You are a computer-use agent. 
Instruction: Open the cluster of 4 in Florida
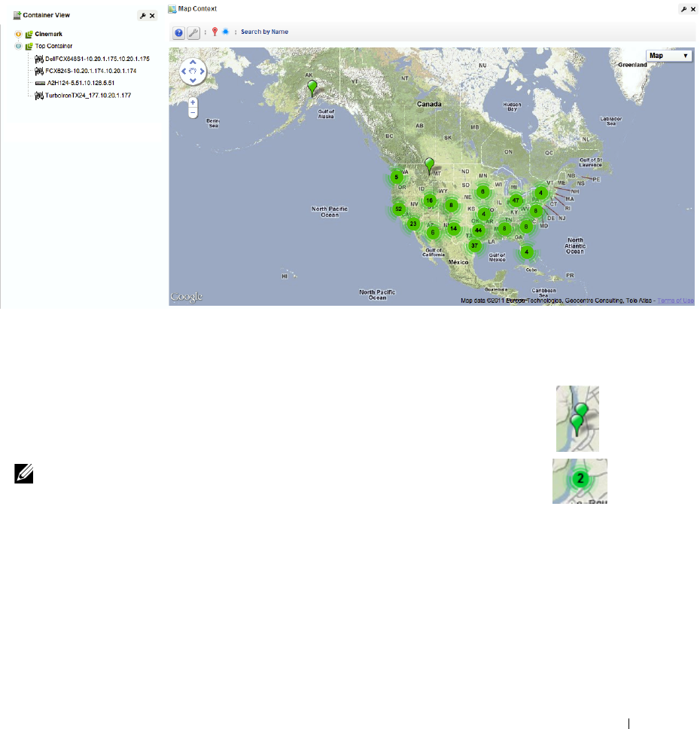(527, 252)
